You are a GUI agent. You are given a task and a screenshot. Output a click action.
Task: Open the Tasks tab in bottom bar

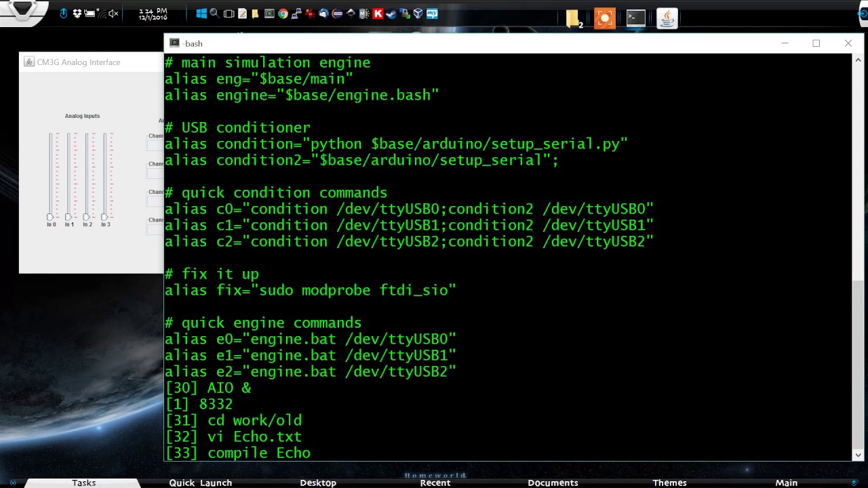84,483
